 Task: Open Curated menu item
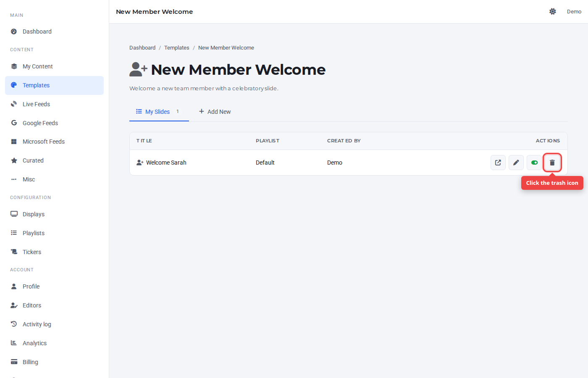[55, 160]
